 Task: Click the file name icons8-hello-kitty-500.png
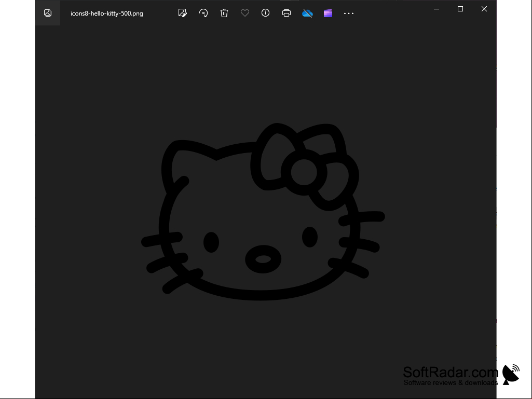107,13
